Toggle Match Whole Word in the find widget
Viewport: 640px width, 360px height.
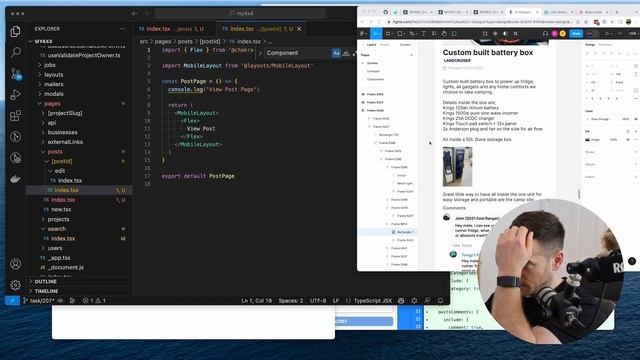pyautogui.click(x=346, y=53)
